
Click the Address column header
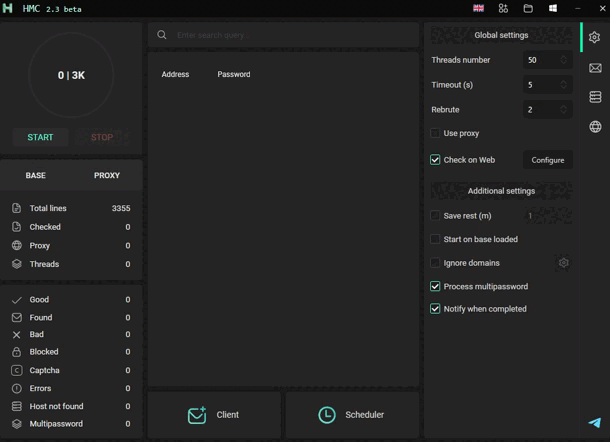(x=175, y=74)
